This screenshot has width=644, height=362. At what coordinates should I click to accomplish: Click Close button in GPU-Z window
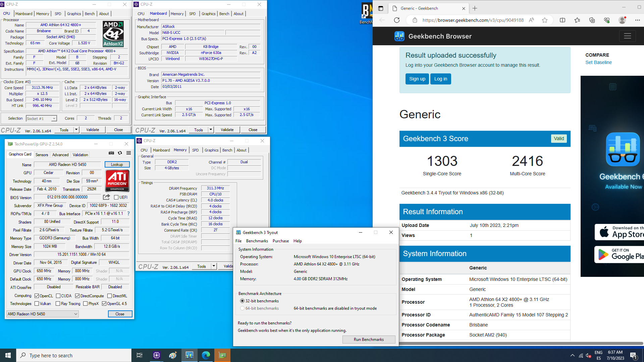point(120,314)
